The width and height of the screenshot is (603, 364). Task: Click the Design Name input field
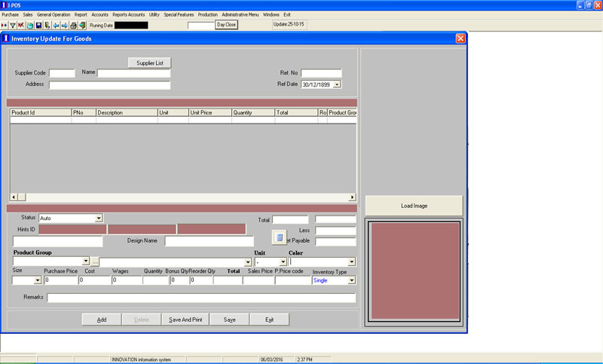click(x=210, y=241)
